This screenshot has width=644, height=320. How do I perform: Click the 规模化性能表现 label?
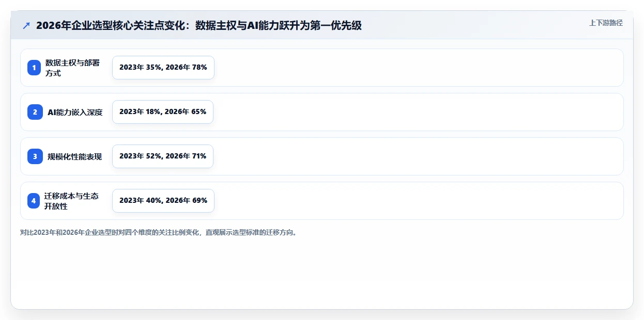[75, 156]
